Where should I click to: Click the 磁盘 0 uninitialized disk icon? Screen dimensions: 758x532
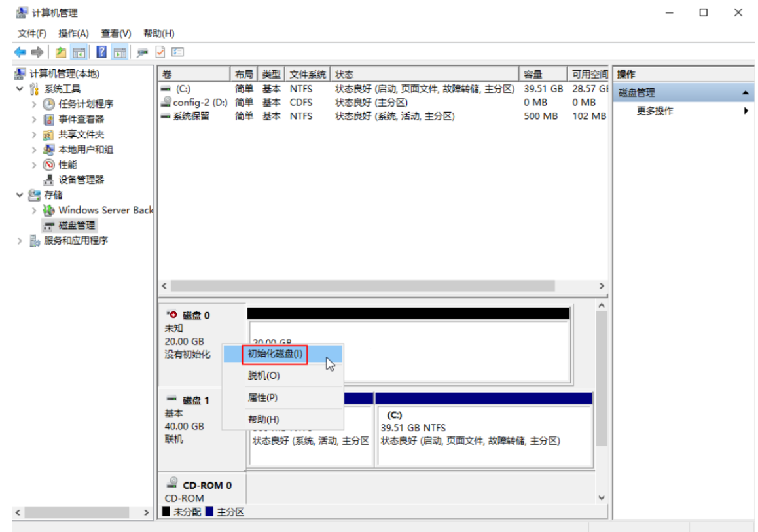(x=171, y=315)
